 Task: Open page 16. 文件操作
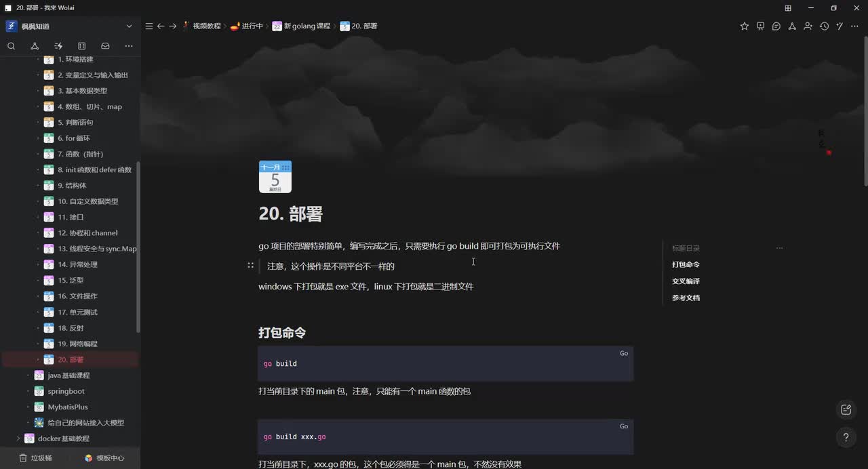pos(78,296)
